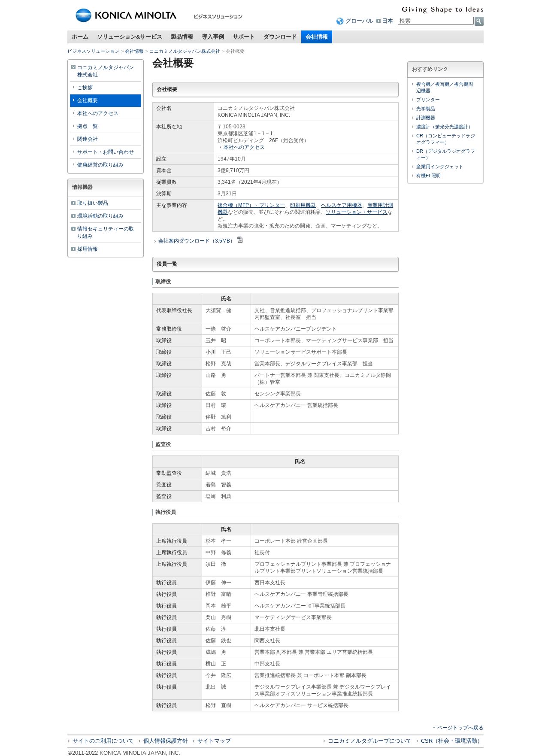This screenshot has height=756, width=551.
Task: Open CSR（社会・環境活動） footer link
Action: pos(452,741)
